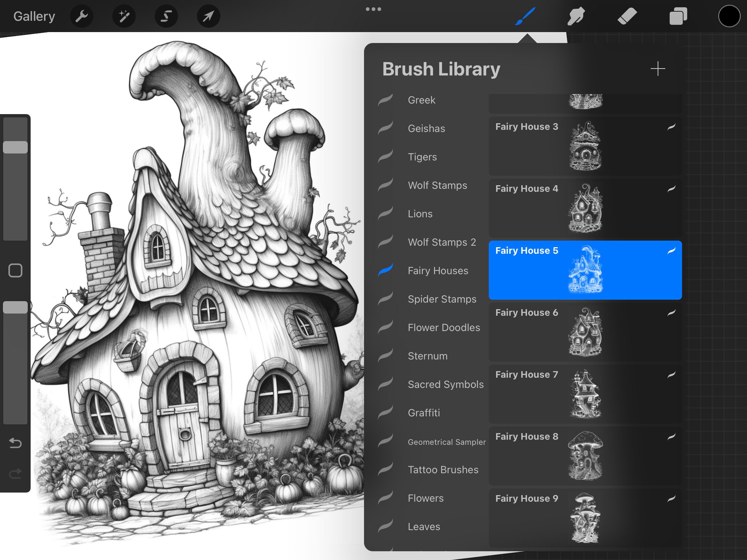This screenshot has width=747, height=560.
Task: Tap stroke marker on Fairy House 7 row
Action: pos(671,375)
